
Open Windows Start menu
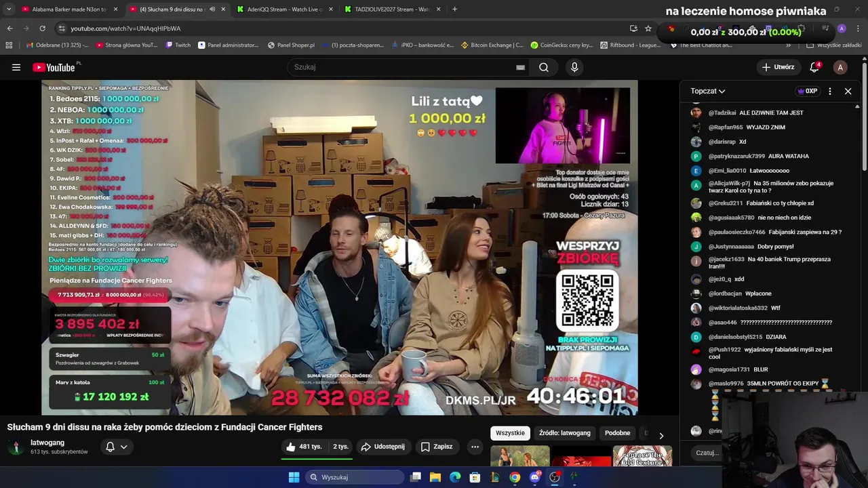[294, 477]
